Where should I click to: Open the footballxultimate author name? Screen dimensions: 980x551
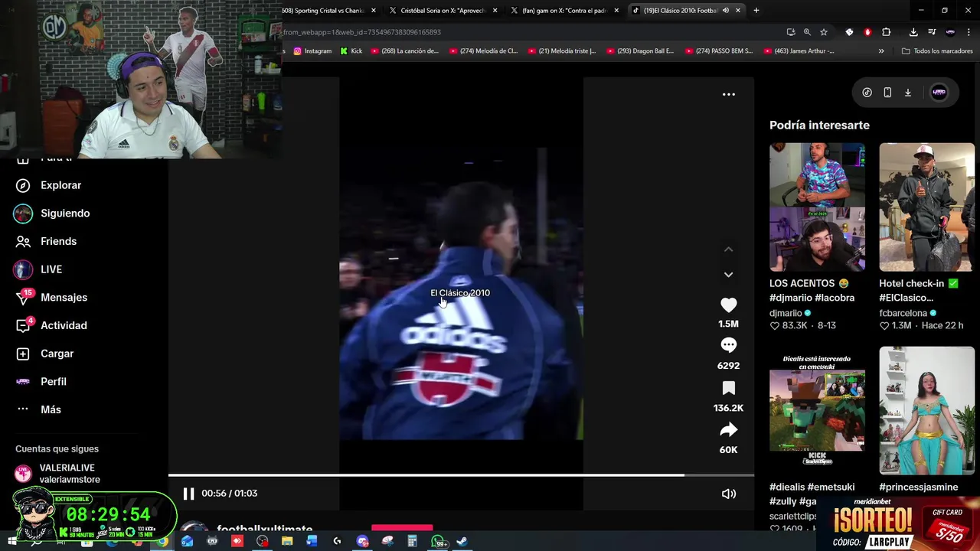coord(264,529)
